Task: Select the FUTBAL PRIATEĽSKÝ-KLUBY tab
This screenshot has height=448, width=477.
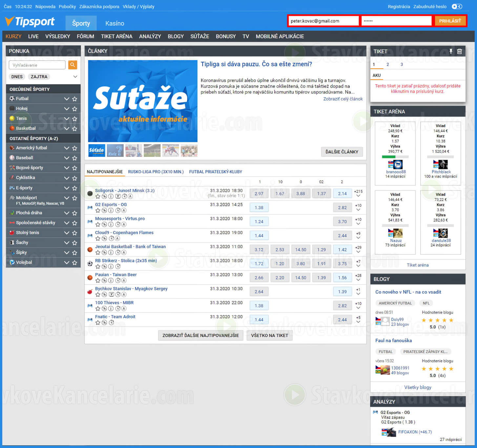Action: [216, 172]
